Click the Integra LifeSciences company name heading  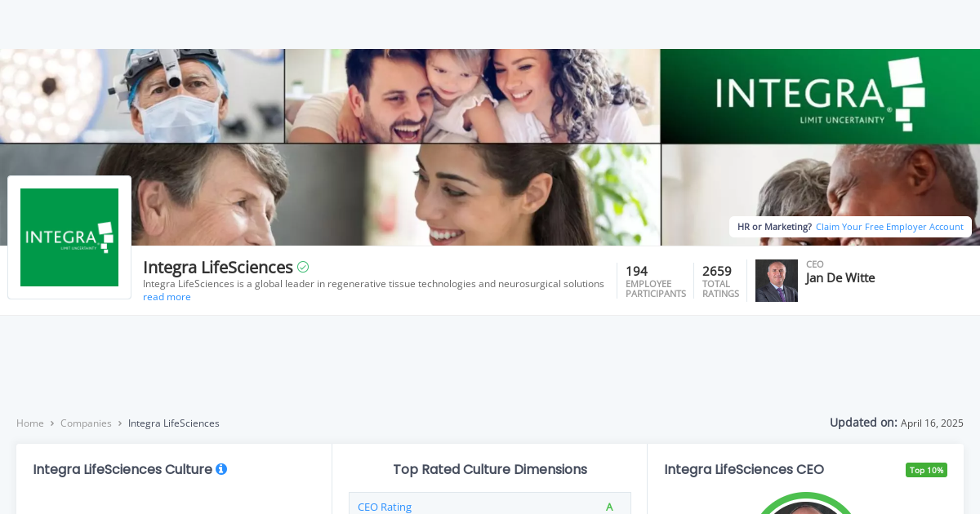point(218,267)
